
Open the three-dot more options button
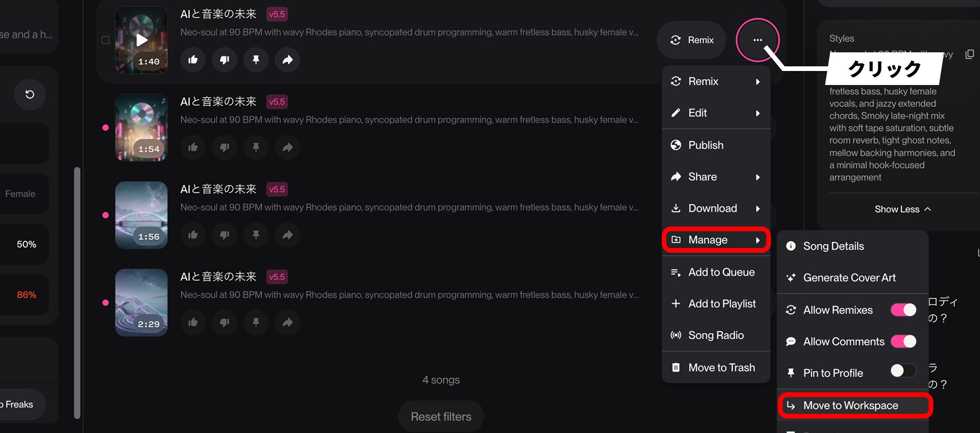757,40
